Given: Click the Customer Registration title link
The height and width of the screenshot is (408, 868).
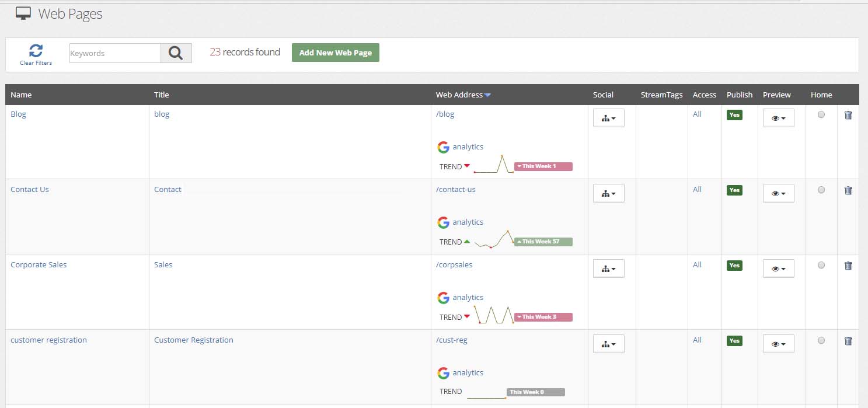Looking at the screenshot, I should pos(194,340).
